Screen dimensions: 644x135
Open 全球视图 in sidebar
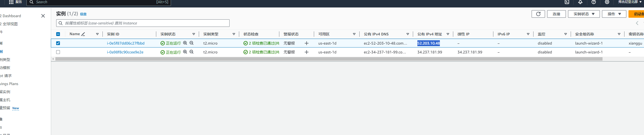click(9, 24)
